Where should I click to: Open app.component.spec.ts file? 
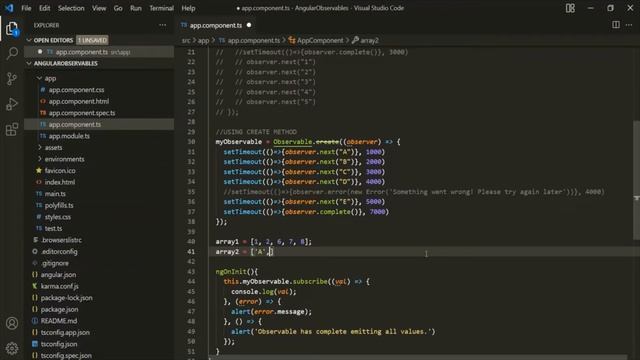pyautogui.click(x=82, y=113)
